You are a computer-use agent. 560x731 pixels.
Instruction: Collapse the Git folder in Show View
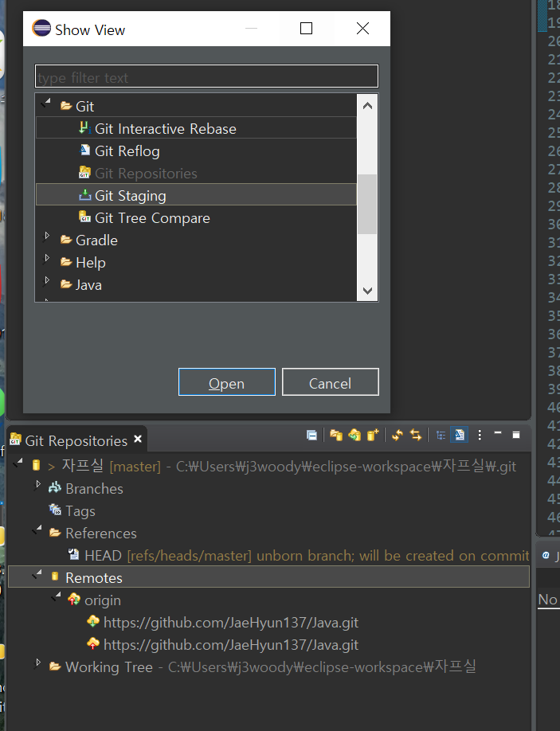point(45,103)
